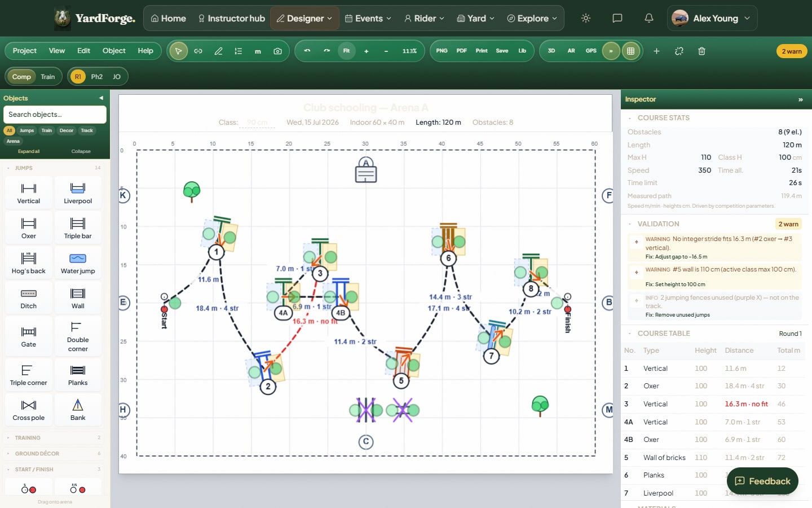Screen dimensions: 812x508
Task: Choose the Water jump object
Action: click(78, 262)
